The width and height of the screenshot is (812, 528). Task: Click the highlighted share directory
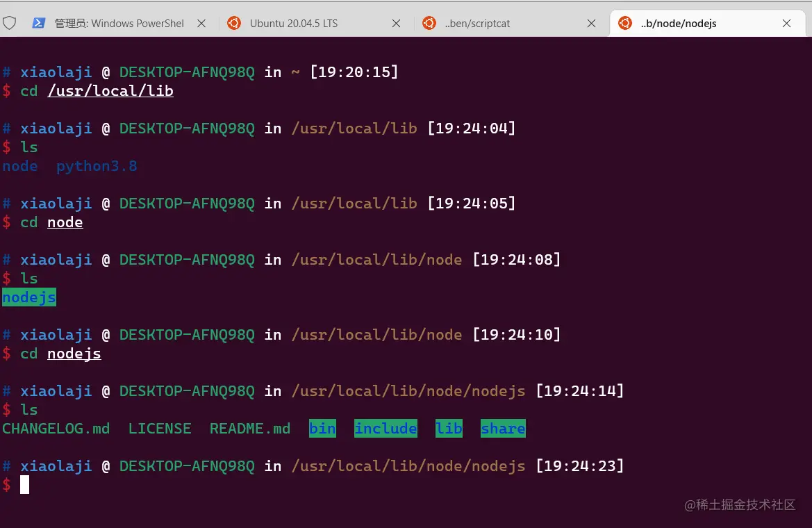coord(503,429)
